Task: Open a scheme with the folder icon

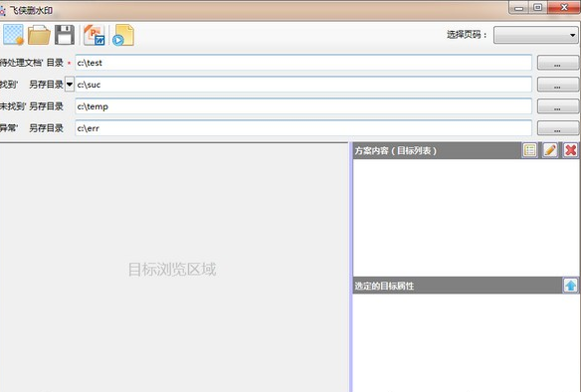Action: pos(39,35)
